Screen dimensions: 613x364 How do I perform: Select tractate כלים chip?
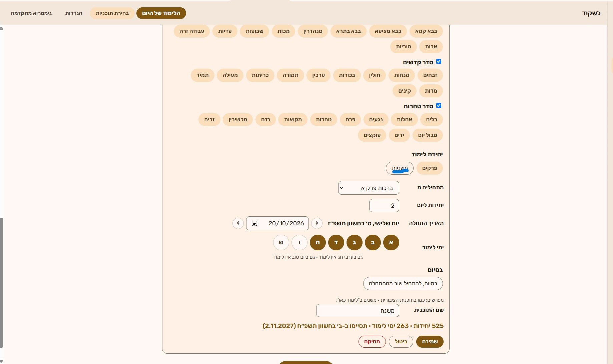pos(432,120)
